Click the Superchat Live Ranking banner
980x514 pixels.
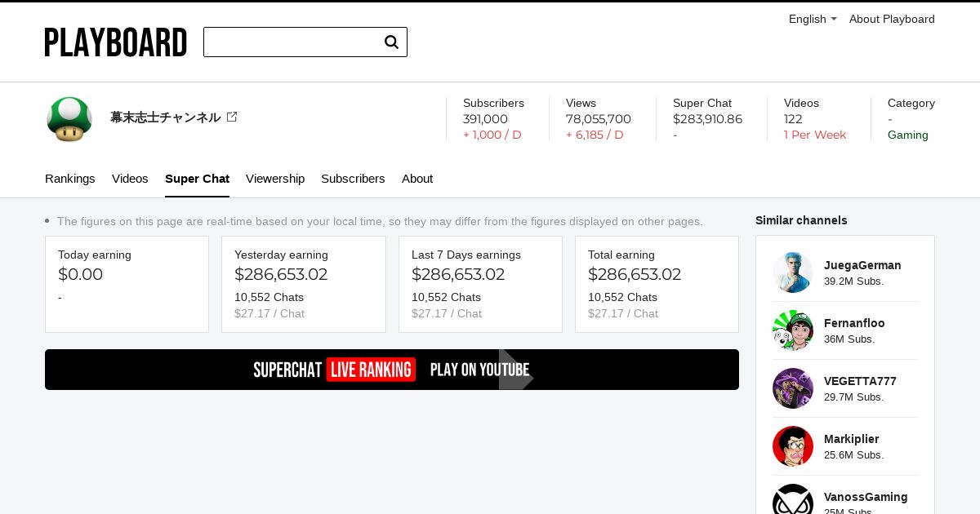(392, 370)
